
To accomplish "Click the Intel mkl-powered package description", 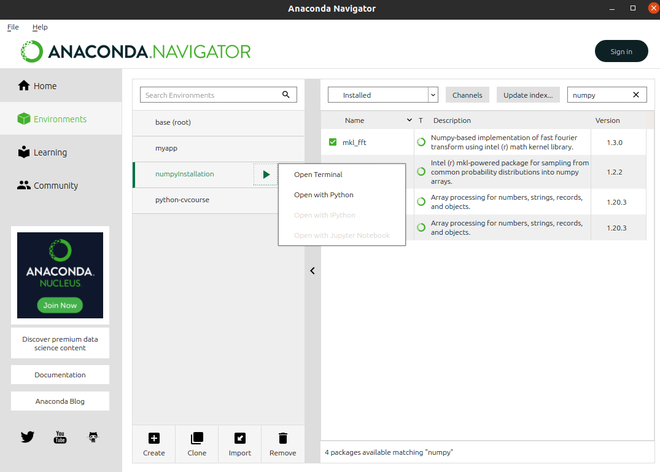I will [x=509, y=172].
